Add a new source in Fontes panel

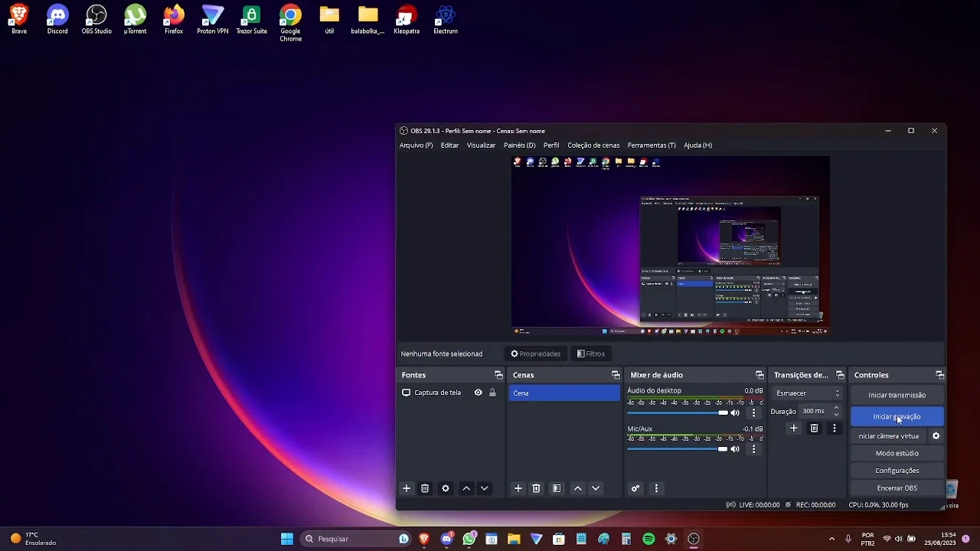tap(407, 488)
